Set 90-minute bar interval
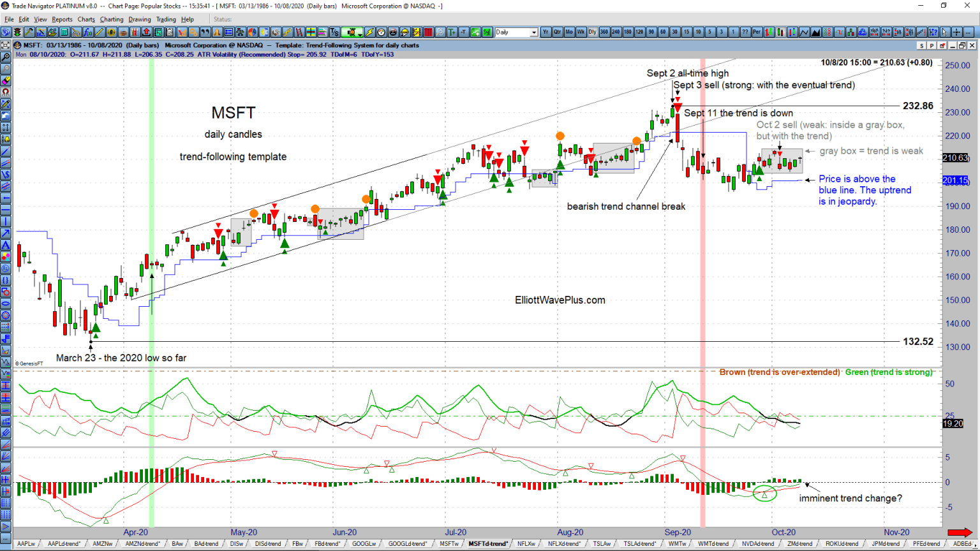Image resolution: width=980 pixels, height=551 pixels. (651, 32)
